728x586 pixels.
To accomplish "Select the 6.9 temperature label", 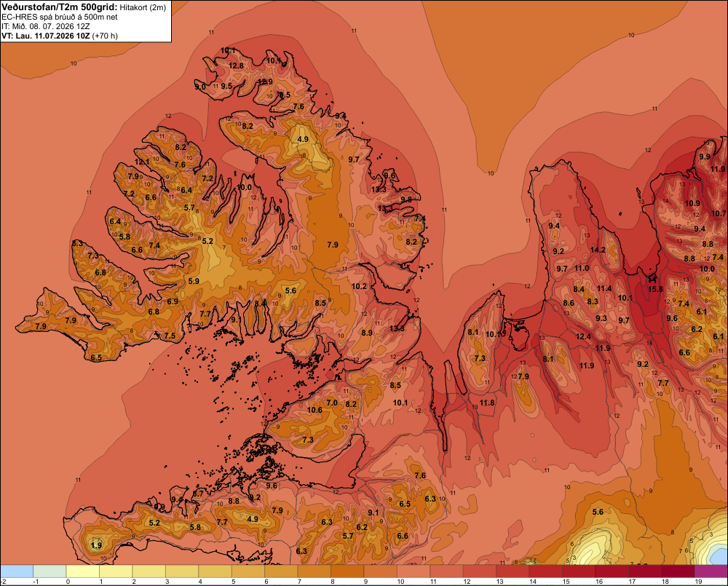I will point(173,302).
